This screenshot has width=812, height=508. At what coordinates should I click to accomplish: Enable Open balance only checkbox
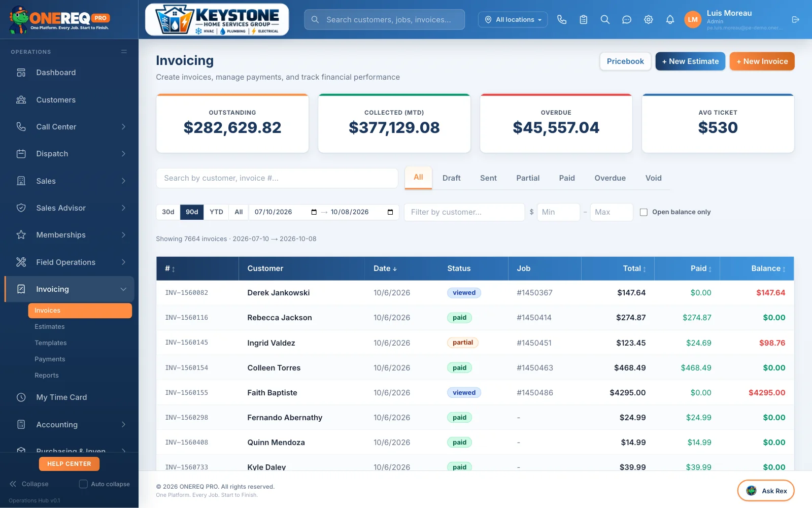pos(644,212)
